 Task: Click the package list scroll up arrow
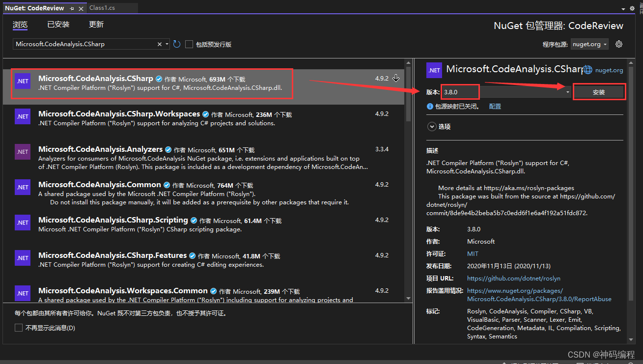[408, 62]
